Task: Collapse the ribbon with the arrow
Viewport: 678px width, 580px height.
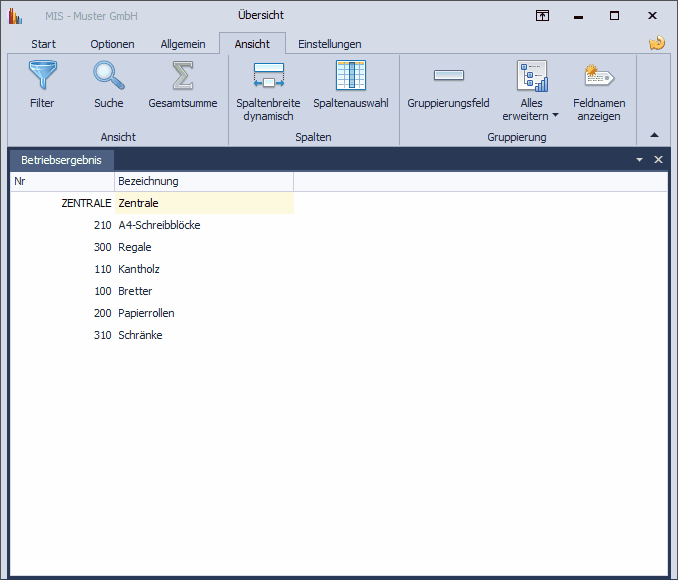Action: pos(654,135)
